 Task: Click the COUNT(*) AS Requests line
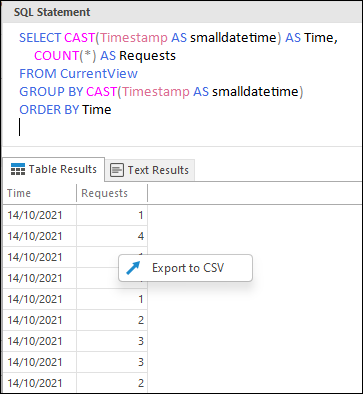coord(105,55)
